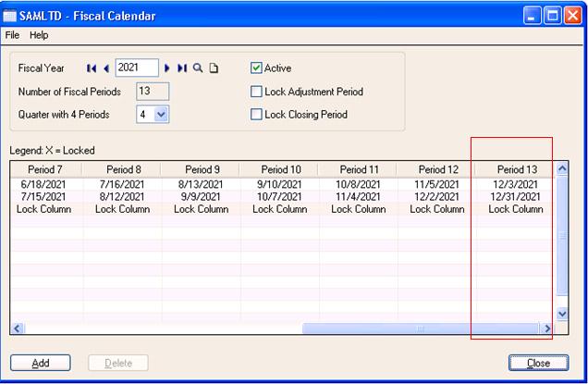
Task: Click horizontal scrollbar right arrow
Action: coord(547,328)
